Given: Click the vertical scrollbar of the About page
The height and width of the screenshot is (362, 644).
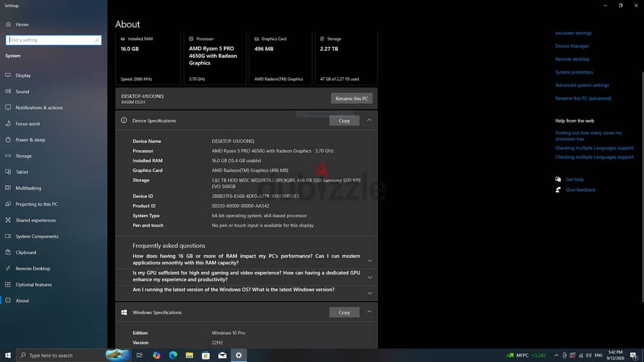Looking at the screenshot, I should 642,186.
